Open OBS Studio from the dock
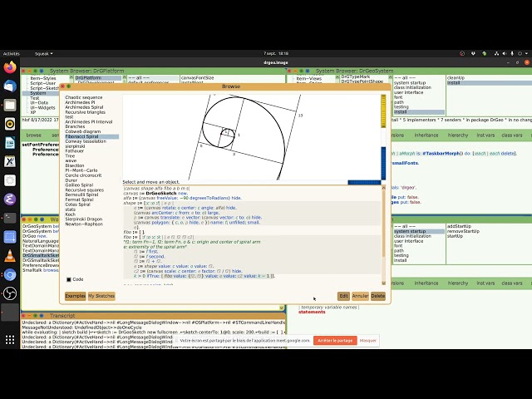Screen dimensions: 532x399 pos(10,293)
